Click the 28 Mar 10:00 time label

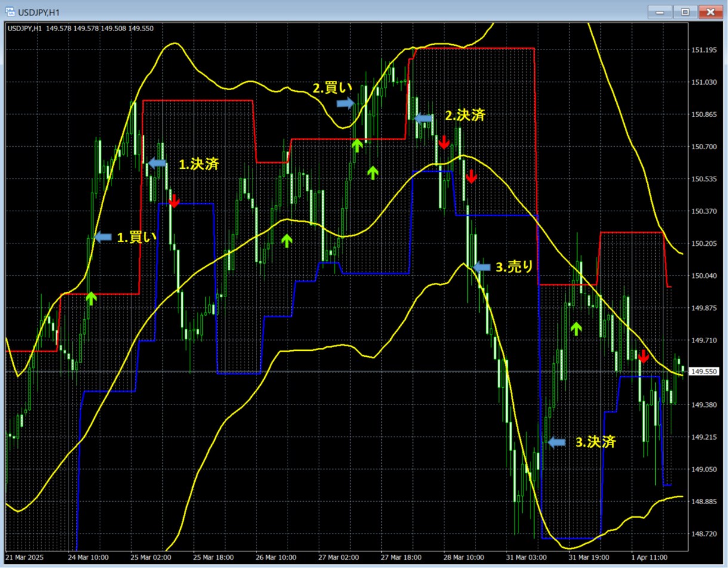[x=464, y=557]
